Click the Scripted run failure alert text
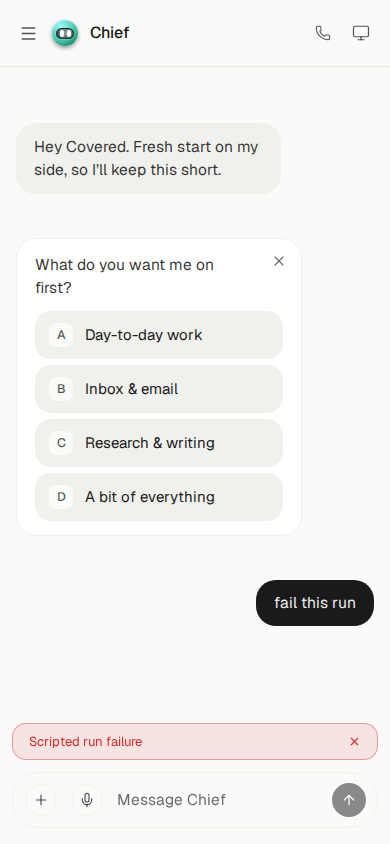This screenshot has height=844, width=390. [86, 742]
